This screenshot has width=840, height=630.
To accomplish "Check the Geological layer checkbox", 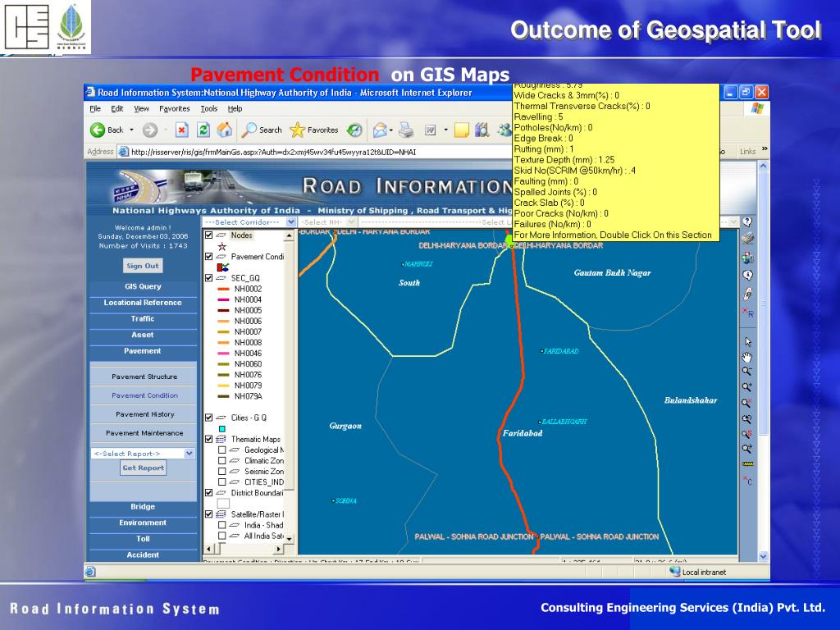I will pos(221,450).
